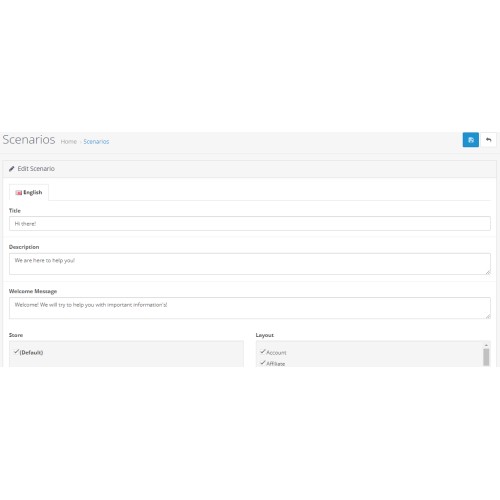Click the Layout list scrollbar thumb
This screenshot has height=500, width=500.
click(486, 357)
